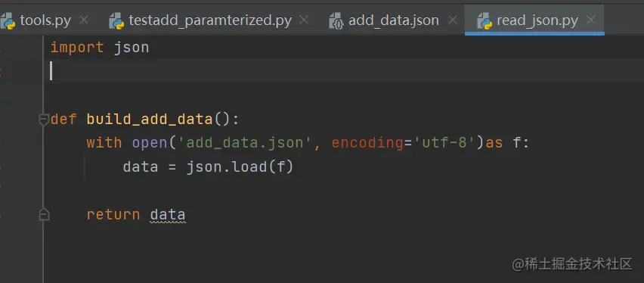This screenshot has height=283, width=644.
Task: Click the 'open' function call
Action: tap(150, 143)
